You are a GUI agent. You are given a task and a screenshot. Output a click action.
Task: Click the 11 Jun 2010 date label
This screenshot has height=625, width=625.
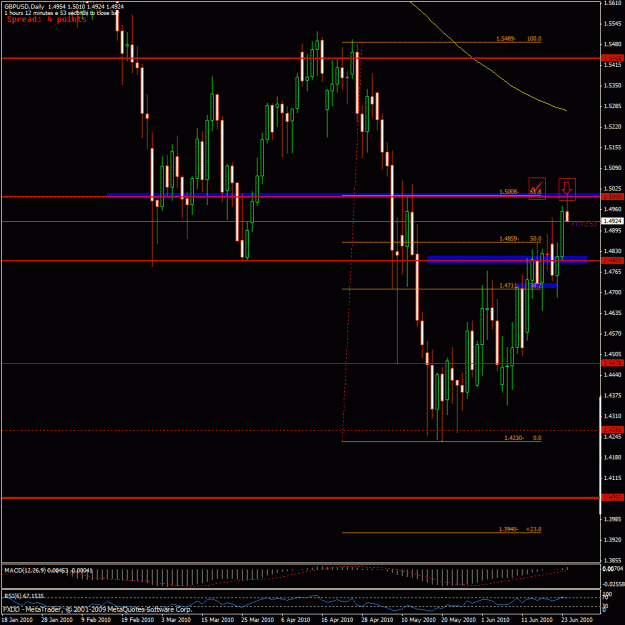(537, 620)
